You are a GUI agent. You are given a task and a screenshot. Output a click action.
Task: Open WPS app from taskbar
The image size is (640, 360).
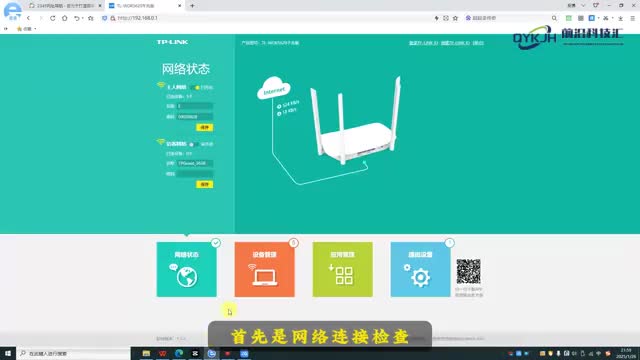tap(162, 353)
